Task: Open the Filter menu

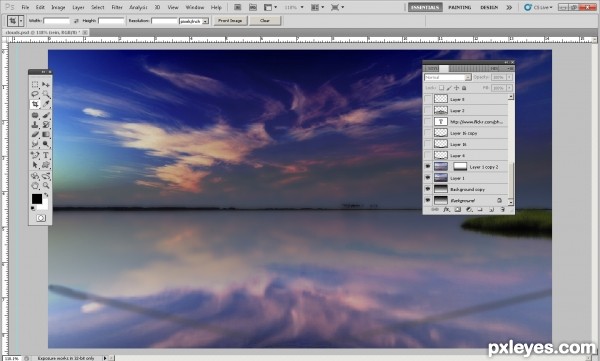Action: 117,7
